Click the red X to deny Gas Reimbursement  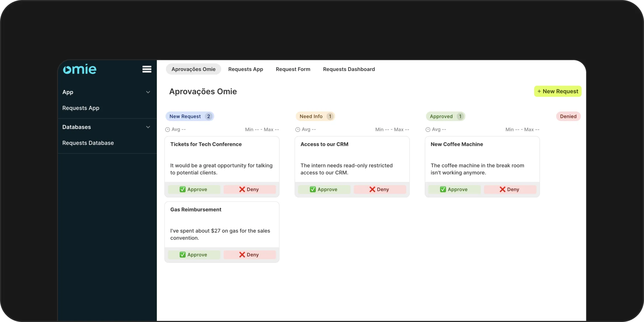tap(241, 255)
